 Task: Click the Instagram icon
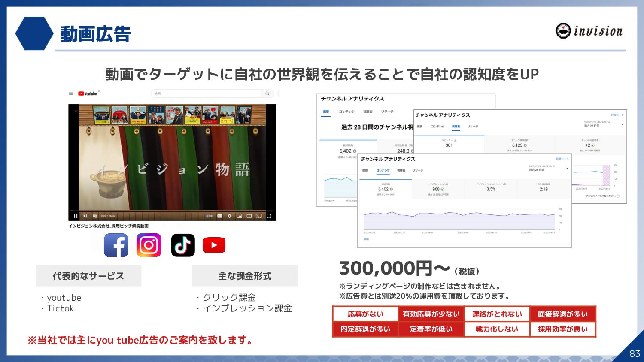(x=149, y=245)
